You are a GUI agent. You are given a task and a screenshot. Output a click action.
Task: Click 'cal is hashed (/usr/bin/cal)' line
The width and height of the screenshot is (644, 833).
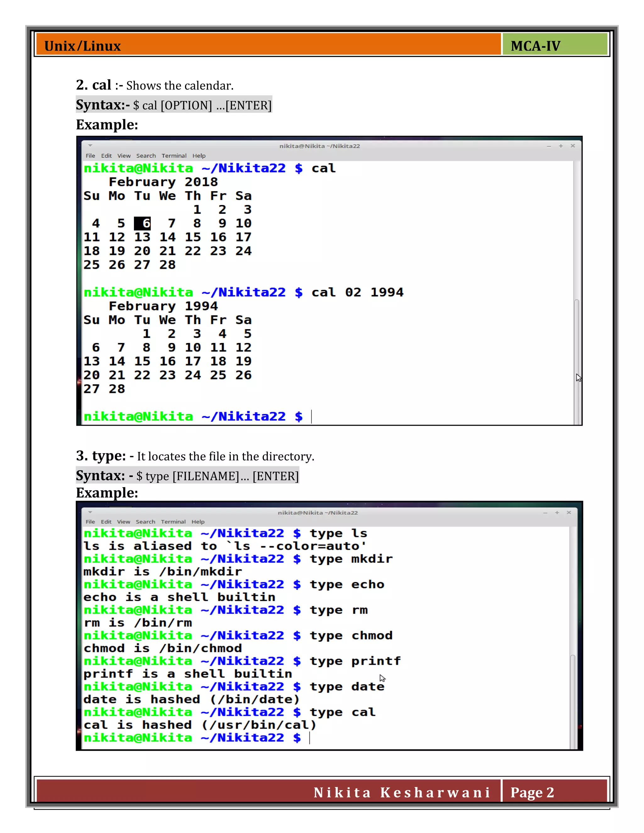tap(200, 725)
